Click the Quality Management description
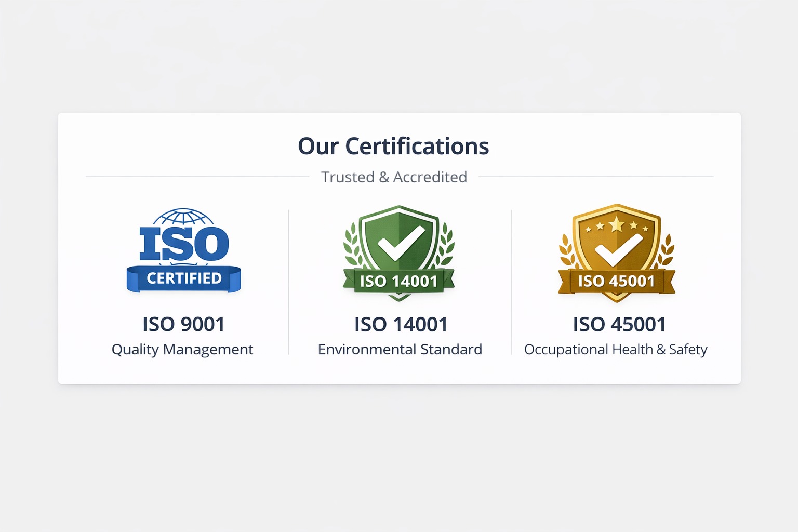Image resolution: width=798 pixels, height=532 pixels. pyautogui.click(x=182, y=350)
